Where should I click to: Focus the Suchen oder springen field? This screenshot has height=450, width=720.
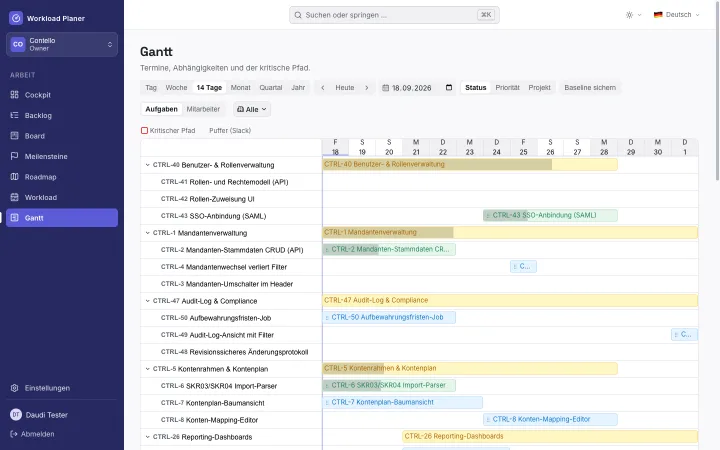[394, 15]
